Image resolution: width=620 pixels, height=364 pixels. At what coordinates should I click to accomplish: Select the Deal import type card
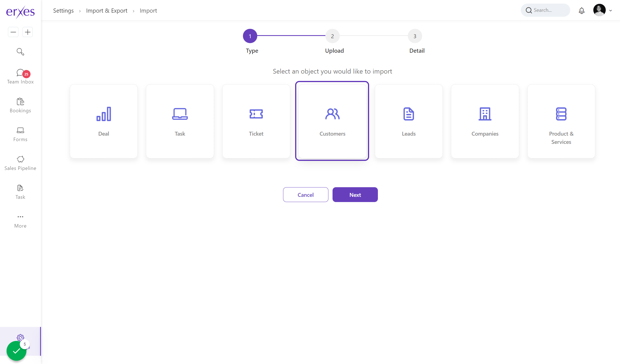coord(104,121)
